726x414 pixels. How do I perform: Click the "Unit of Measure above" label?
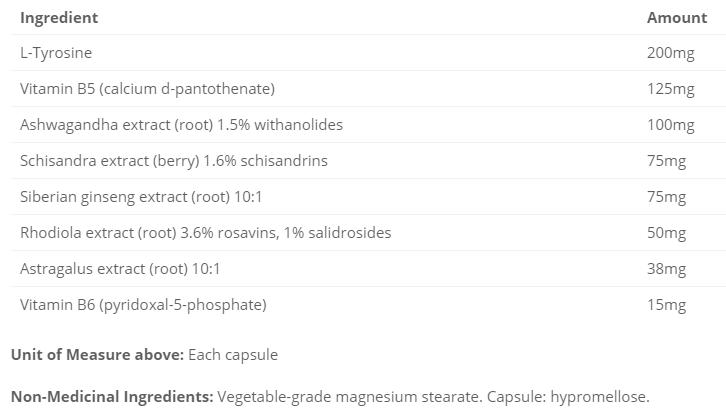(95, 354)
